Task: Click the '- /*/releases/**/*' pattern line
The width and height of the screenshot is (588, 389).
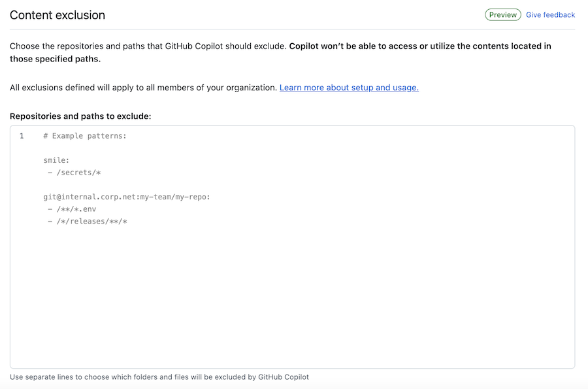Action: (x=88, y=222)
